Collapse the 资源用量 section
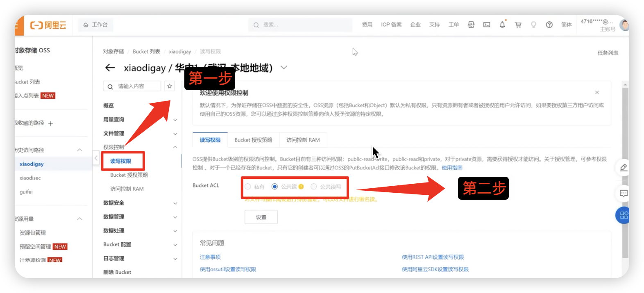 pos(79,219)
